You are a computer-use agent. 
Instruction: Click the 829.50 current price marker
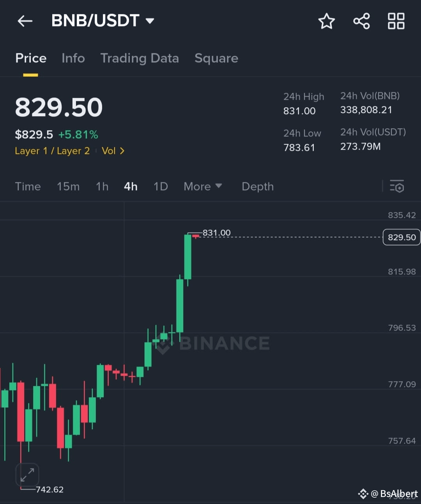tap(402, 237)
